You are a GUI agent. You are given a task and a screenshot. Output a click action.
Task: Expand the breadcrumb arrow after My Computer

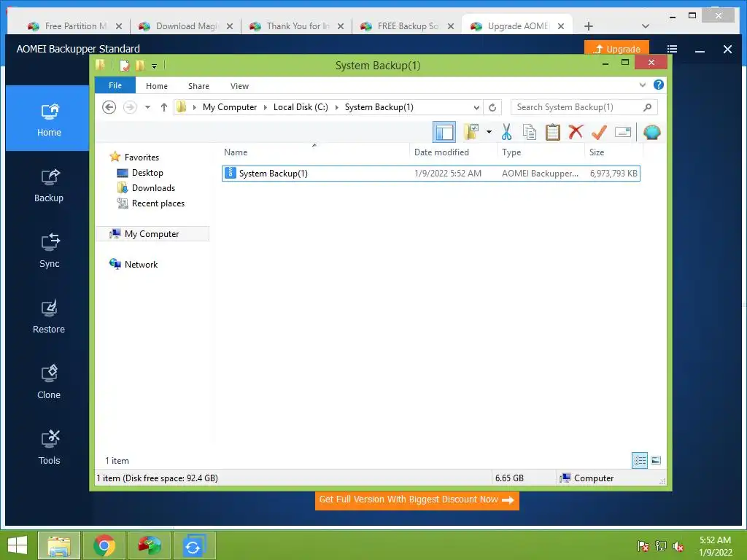pyautogui.click(x=266, y=107)
